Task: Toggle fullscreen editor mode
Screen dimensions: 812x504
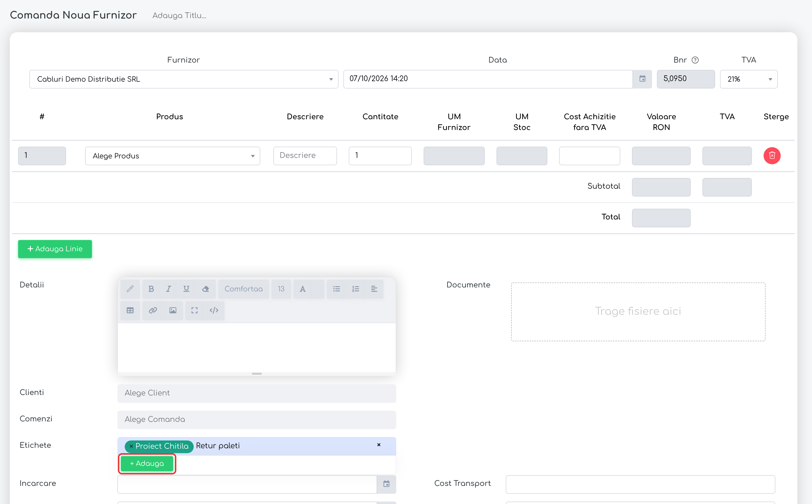Action: tap(194, 310)
